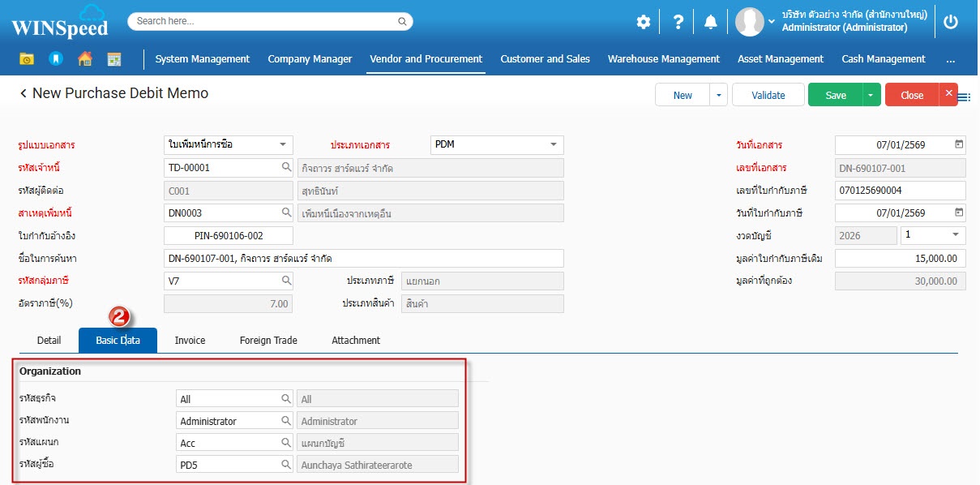The width and height of the screenshot is (980, 485).
Task: Click the help question mark icon
Action: (x=678, y=22)
